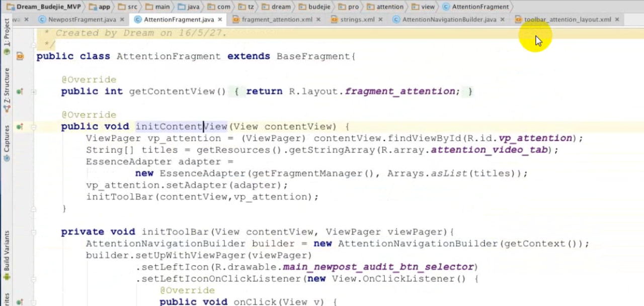Open the AttentionNavigationBuilder.java tab
The image size is (644, 306).
pos(449,20)
